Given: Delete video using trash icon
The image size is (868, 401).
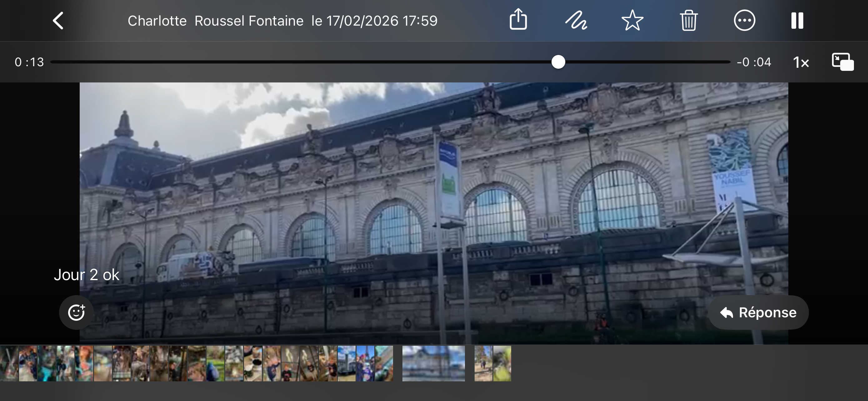Looking at the screenshot, I should 688,21.
